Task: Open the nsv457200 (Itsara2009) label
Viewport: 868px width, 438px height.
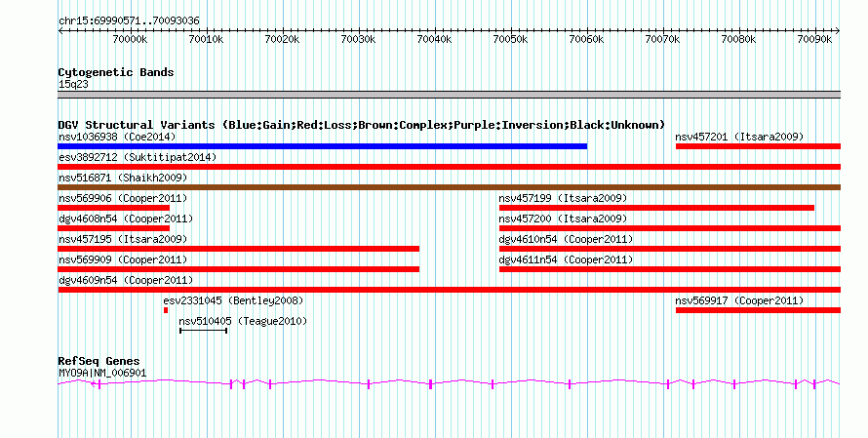Action: (563, 219)
